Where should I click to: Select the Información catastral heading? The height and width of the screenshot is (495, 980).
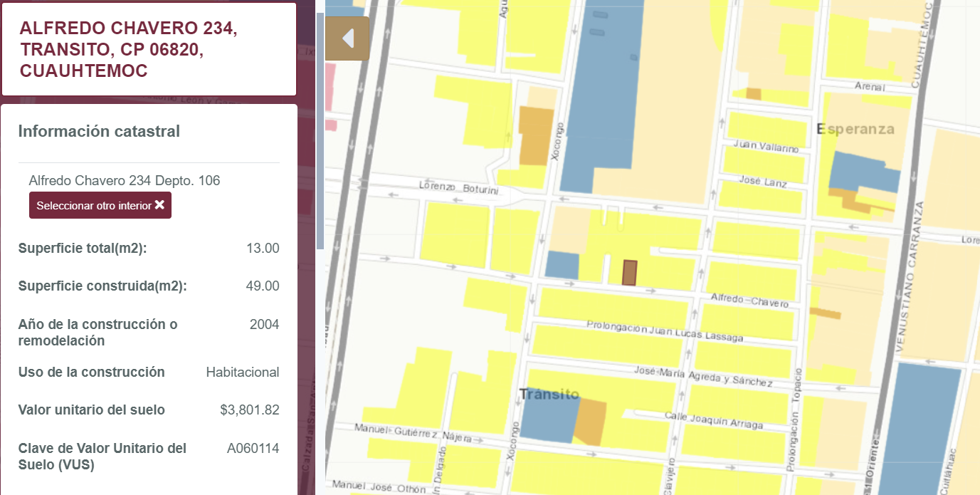(99, 131)
